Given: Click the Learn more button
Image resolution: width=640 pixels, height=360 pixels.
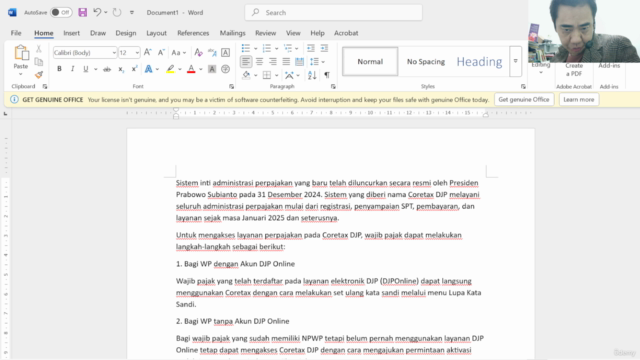Looking at the screenshot, I should coord(579,100).
